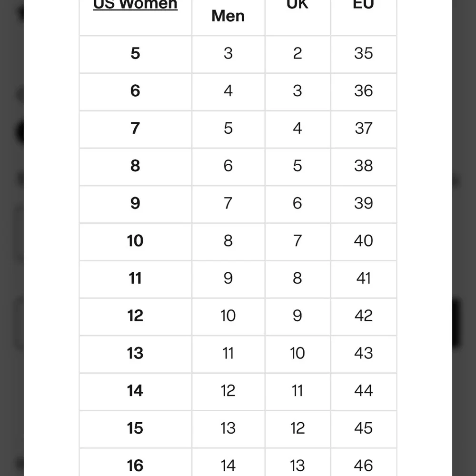Click the UK column header
This screenshot has width=476, height=476.
[x=297, y=5]
